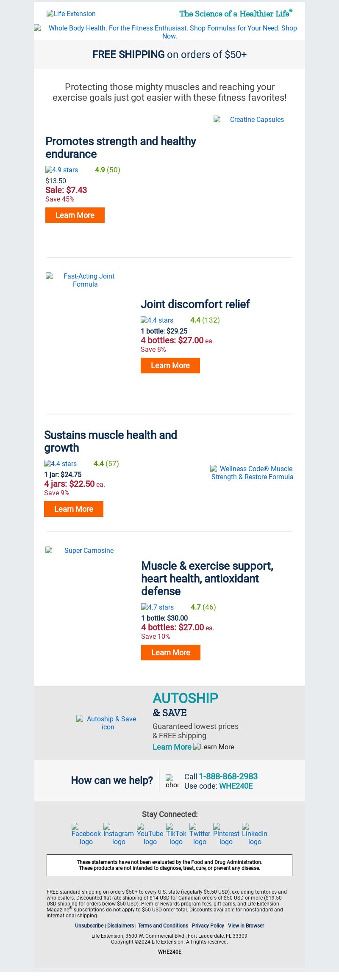Click the LinkedIn logo icon
339x980 pixels.
[255, 834]
